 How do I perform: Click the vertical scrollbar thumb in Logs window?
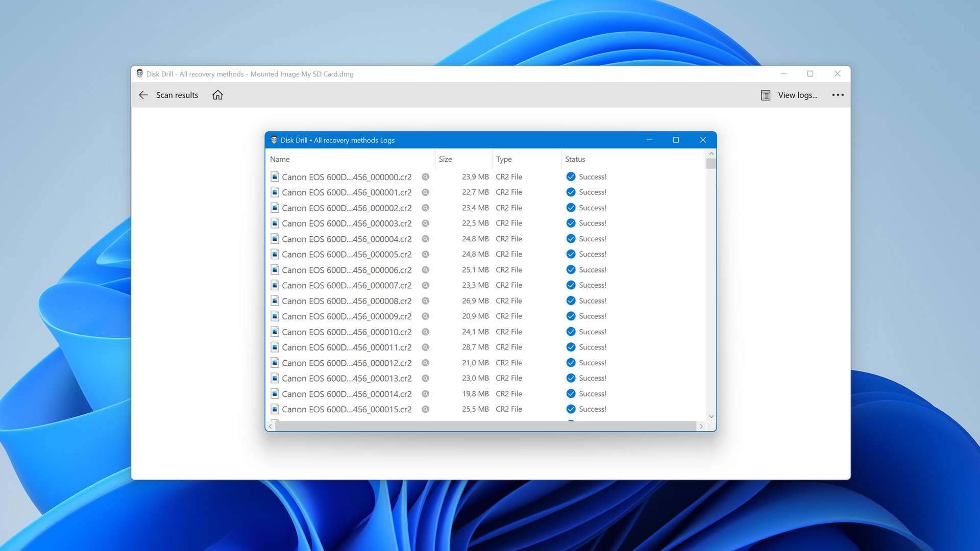click(x=711, y=163)
